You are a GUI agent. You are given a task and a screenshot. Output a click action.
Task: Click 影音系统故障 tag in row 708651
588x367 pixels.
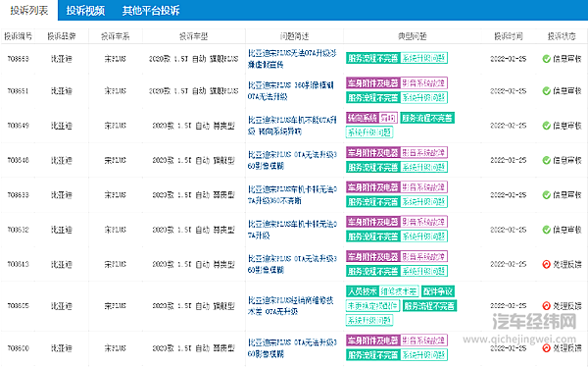tap(423, 83)
